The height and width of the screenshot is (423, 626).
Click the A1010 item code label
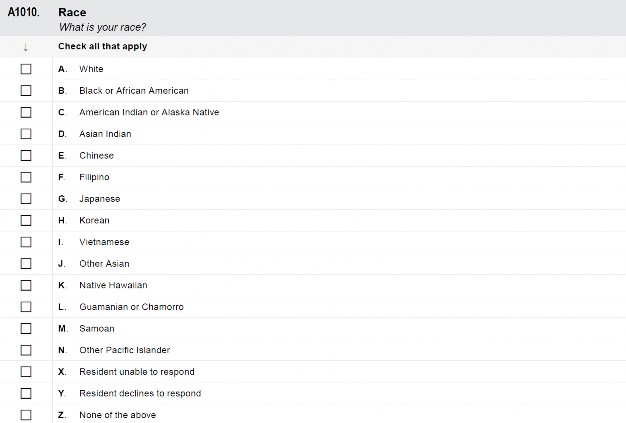pos(24,12)
